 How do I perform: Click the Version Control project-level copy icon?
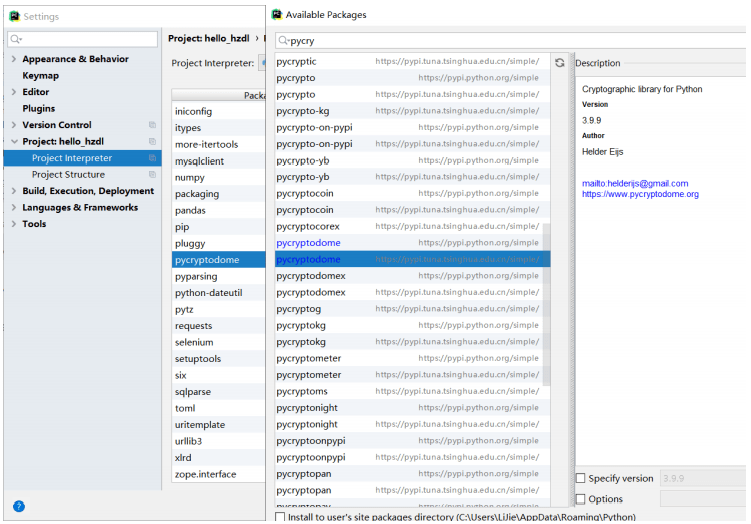pyautogui.click(x=152, y=125)
